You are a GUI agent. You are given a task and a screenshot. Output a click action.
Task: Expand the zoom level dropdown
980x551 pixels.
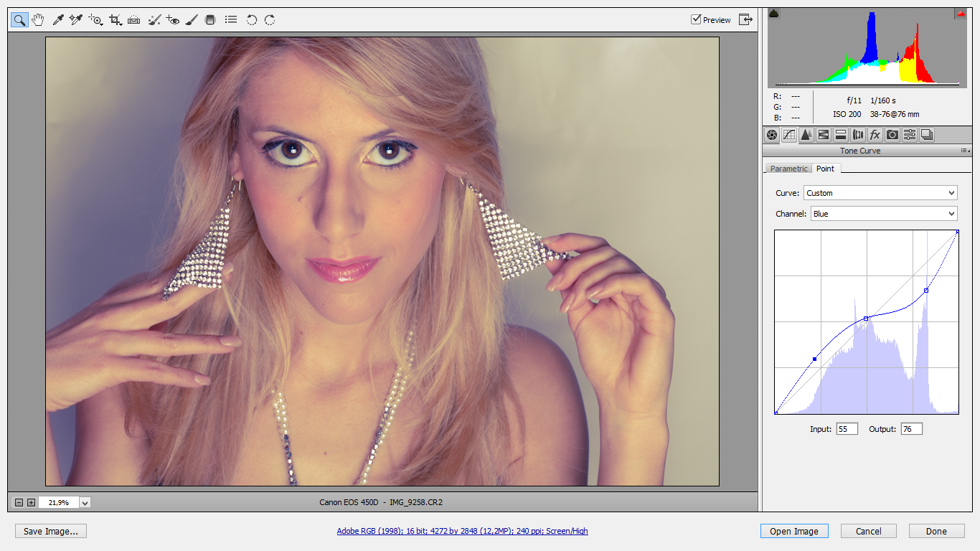click(85, 503)
